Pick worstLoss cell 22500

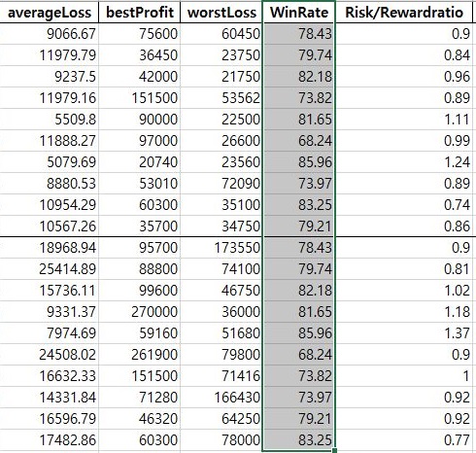tap(221, 120)
